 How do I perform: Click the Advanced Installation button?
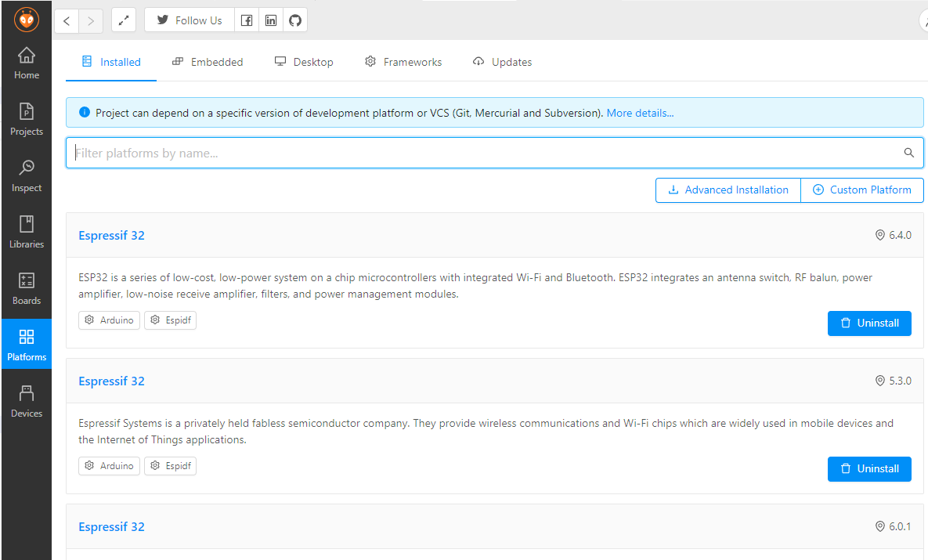728,190
